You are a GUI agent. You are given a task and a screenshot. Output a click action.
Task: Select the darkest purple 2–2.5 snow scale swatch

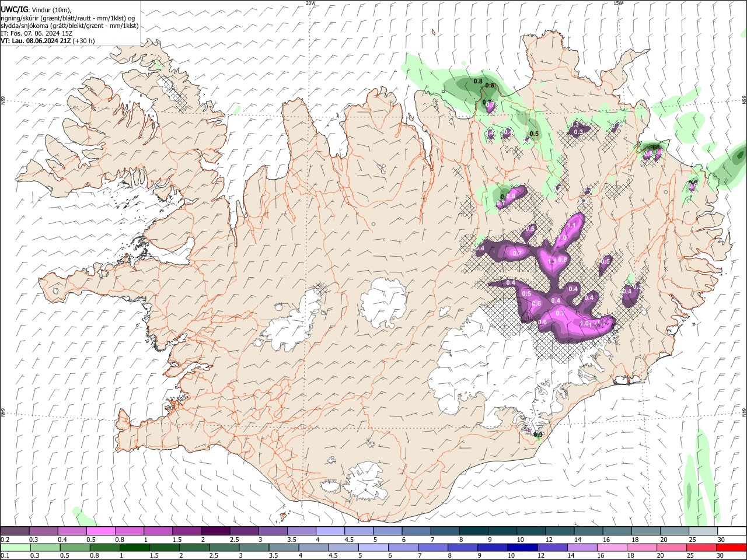click(x=215, y=531)
